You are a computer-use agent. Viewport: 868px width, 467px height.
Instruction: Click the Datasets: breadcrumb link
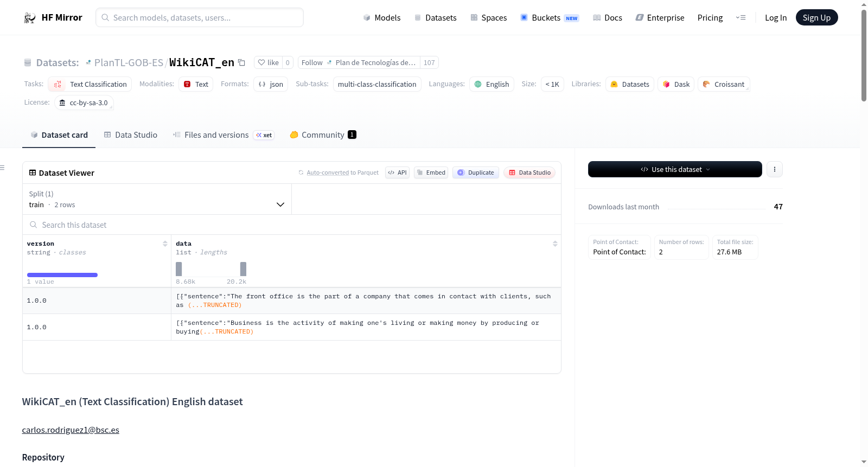point(58,62)
